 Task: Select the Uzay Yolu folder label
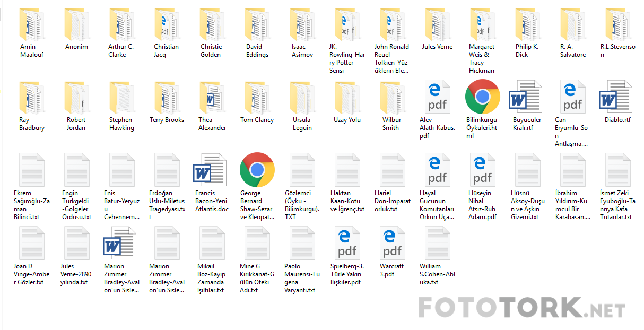[347, 120]
